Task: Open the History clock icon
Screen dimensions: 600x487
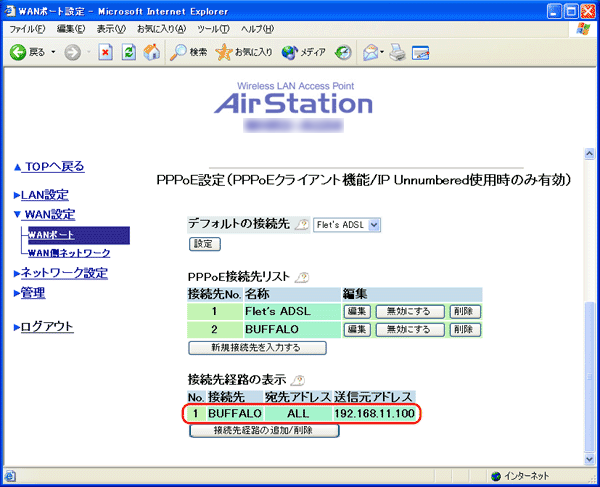Action: point(343,52)
